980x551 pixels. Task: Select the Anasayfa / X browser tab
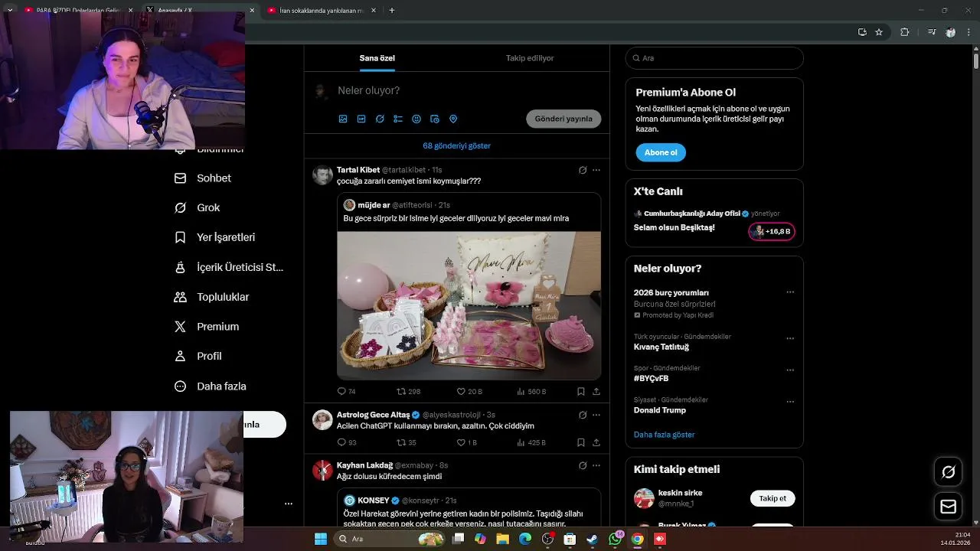(201, 11)
